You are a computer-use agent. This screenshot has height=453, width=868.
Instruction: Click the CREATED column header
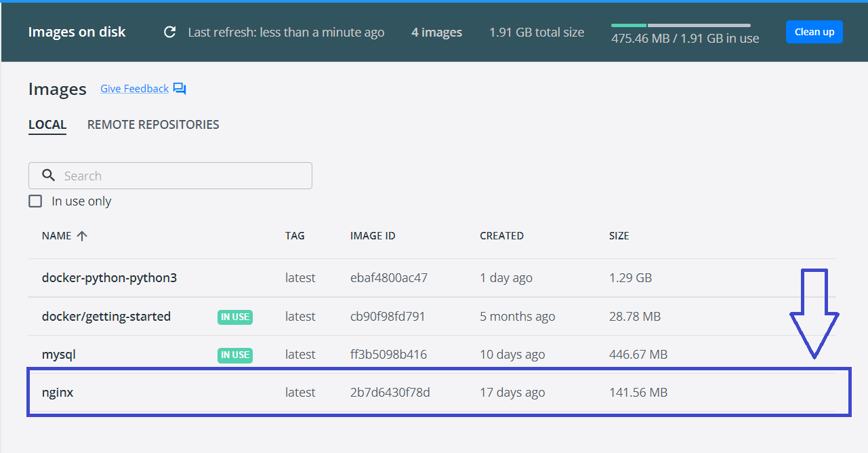click(x=501, y=236)
